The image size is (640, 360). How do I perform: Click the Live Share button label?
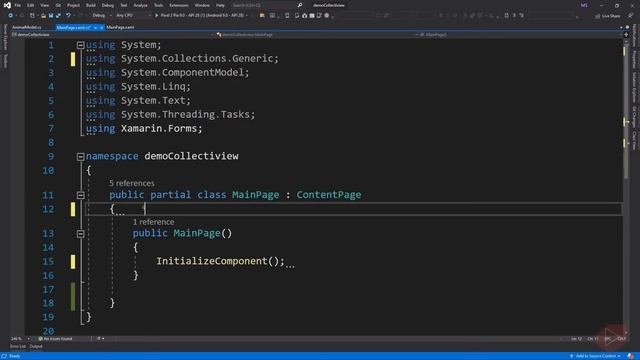[611, 16]
